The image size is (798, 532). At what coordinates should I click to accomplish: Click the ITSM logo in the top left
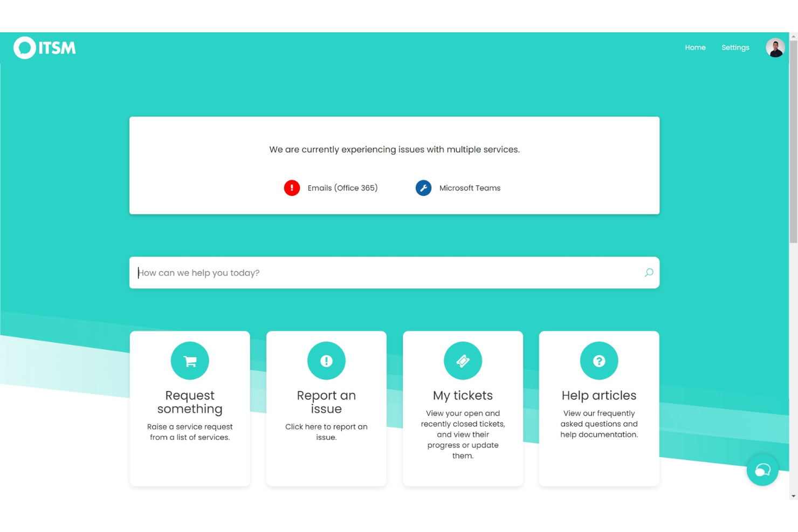click(44, 47)
